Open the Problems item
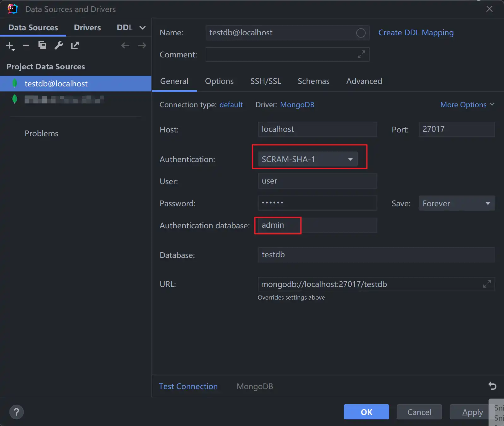 tap(41, 133)
